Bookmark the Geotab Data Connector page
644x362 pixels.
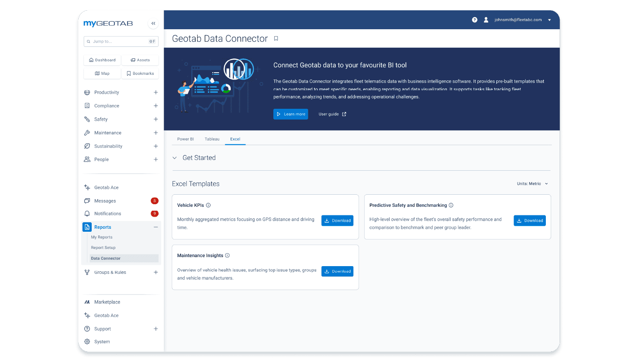coord(276,39)
